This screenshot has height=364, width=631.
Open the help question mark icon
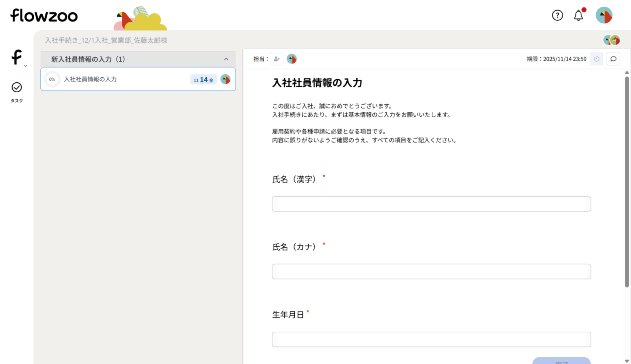(557, 15)
